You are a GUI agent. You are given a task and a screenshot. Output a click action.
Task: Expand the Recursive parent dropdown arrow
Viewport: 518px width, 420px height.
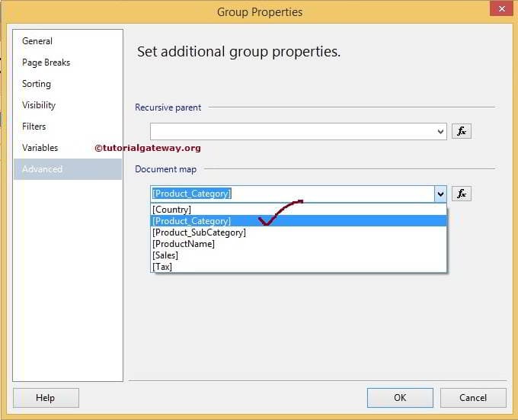(x=440, y=132)
